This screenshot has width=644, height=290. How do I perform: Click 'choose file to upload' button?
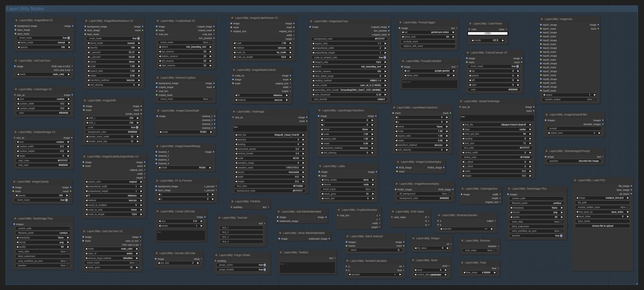point(602,226)
